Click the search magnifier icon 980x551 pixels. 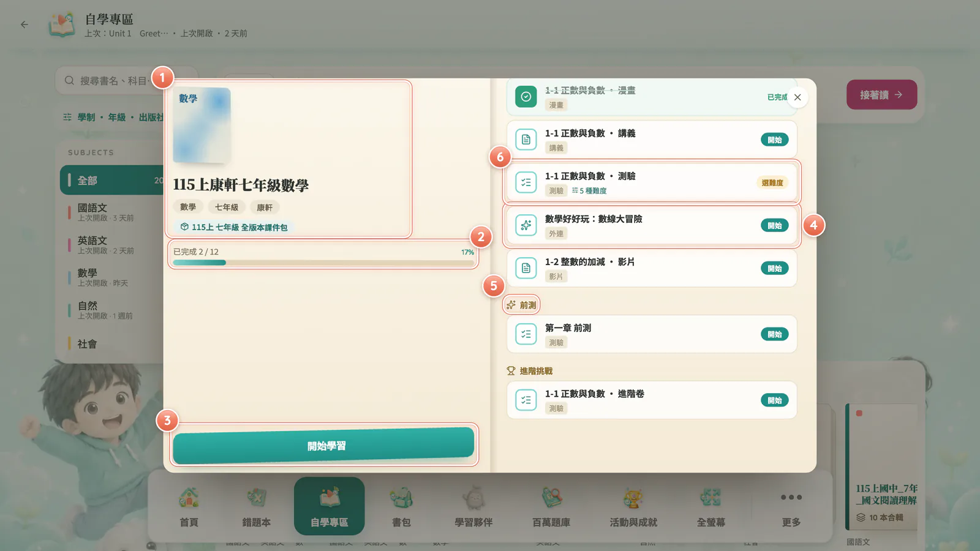pyautogui.click(x=69, y=81)
